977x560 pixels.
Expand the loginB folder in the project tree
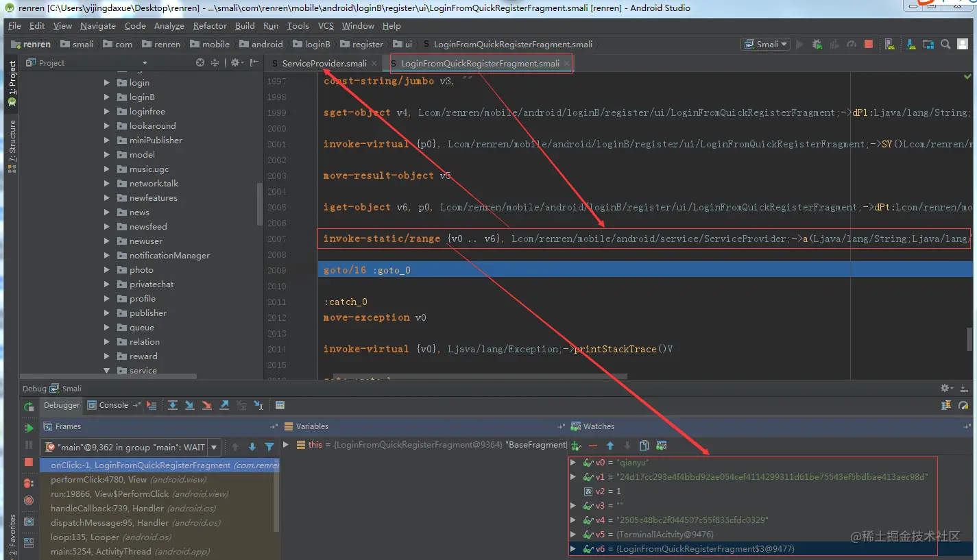[107, 97]
